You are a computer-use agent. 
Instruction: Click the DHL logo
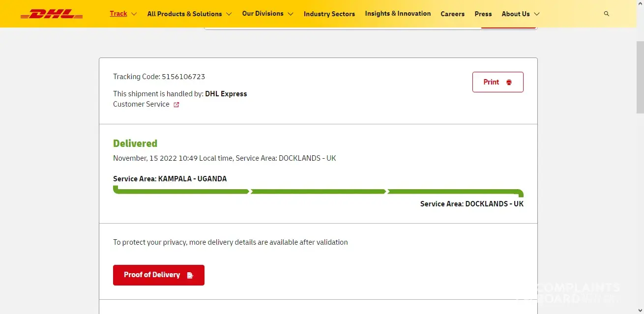click(52, 14)
